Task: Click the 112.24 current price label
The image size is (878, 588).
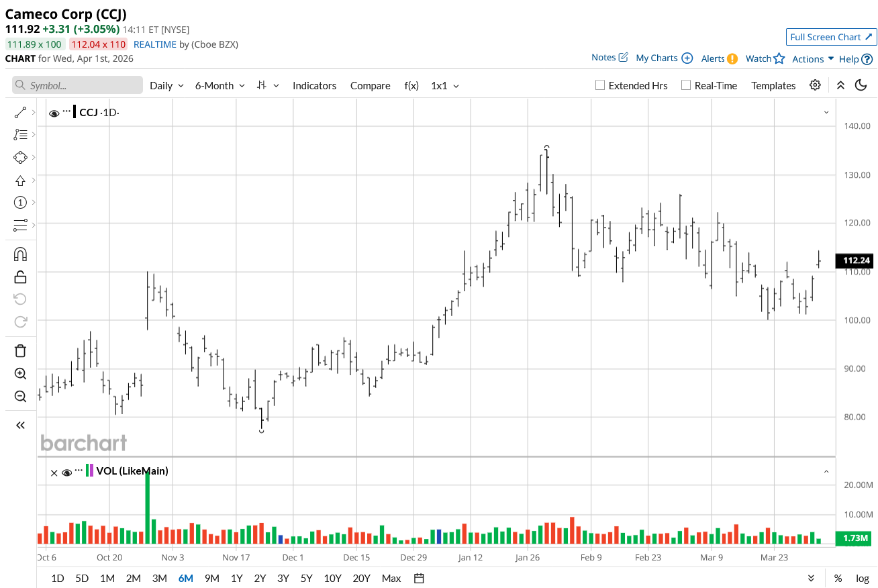Action: [x=854, y=260]
